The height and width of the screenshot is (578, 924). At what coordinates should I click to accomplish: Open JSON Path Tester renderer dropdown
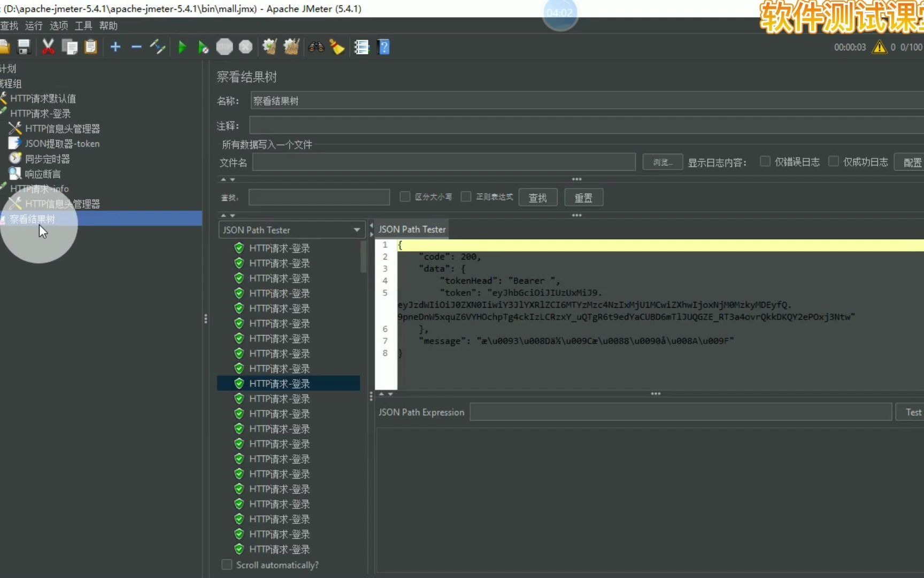point(291,230)
